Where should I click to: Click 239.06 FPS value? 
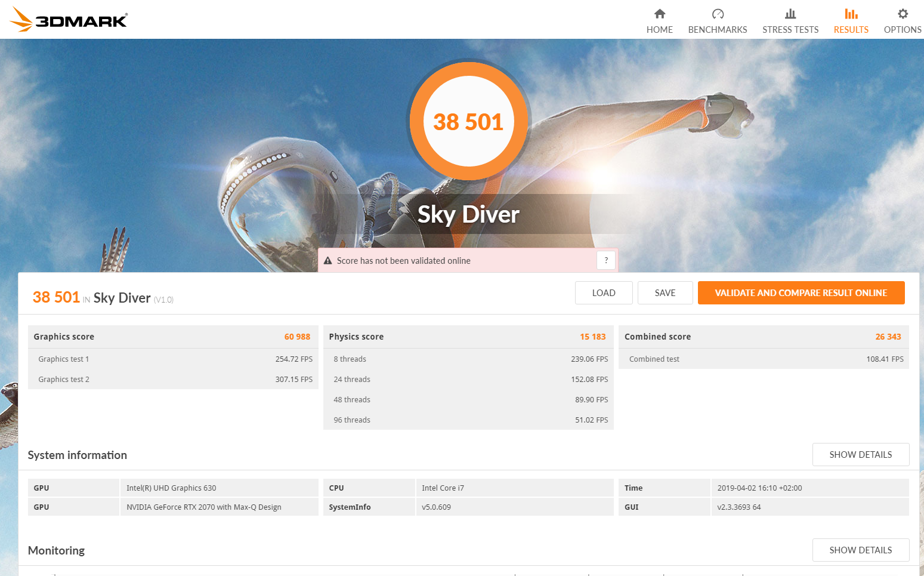coord(589,359)
